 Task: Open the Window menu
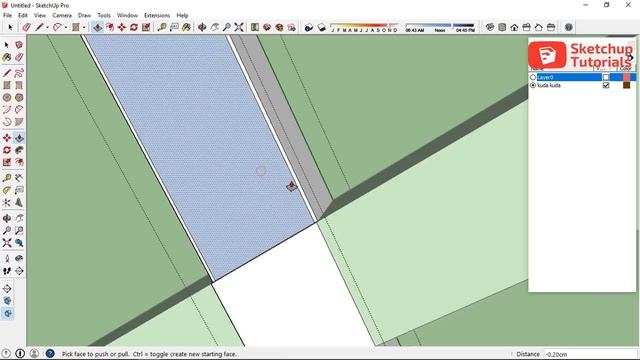pos(127,16)
